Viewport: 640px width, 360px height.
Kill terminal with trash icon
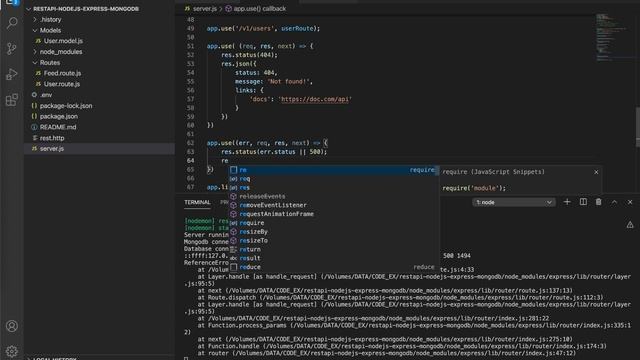[598, 202]
